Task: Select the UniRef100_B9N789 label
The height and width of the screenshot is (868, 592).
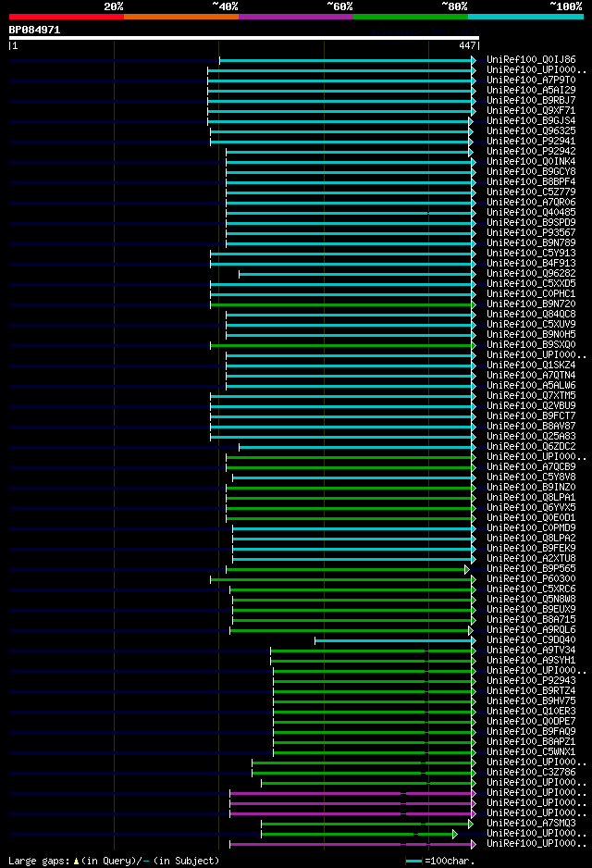Action: (531, 242)
